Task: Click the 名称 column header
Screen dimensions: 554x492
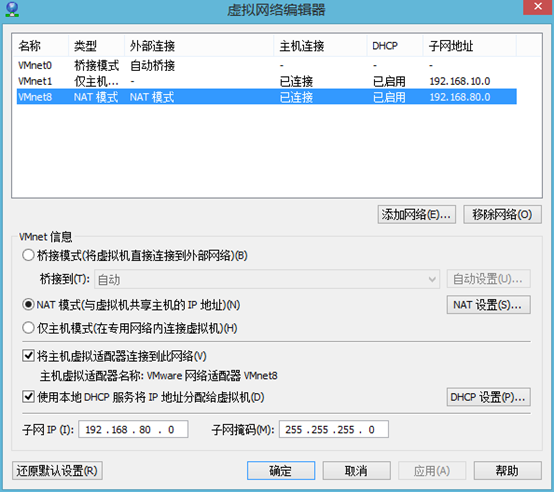Action: [40, 46]
